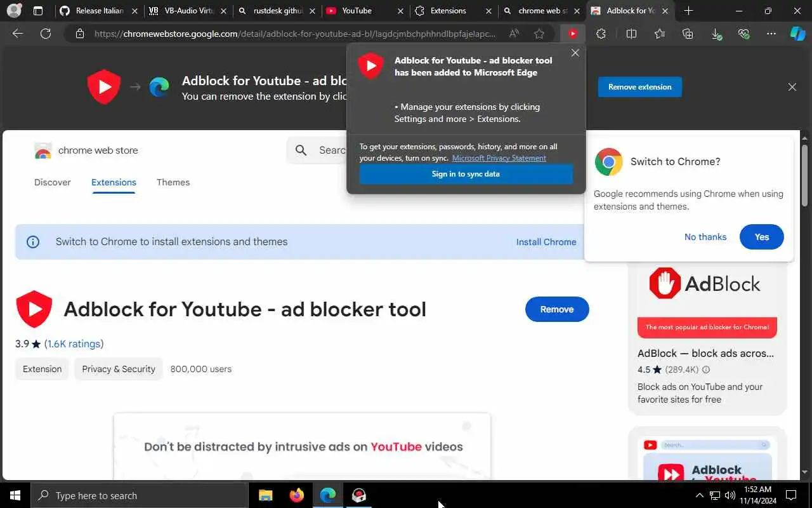Open the Extensions puzzle icon

pyautogui.click(x=601, y=34)
